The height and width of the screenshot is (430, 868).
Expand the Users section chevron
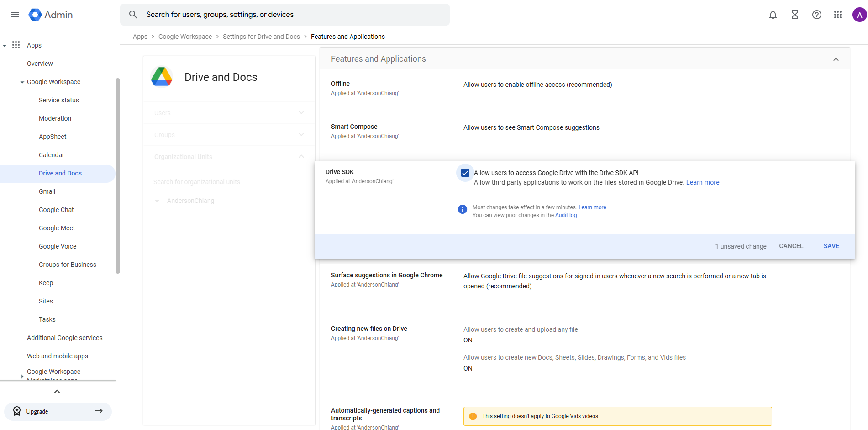pos(301,112)
